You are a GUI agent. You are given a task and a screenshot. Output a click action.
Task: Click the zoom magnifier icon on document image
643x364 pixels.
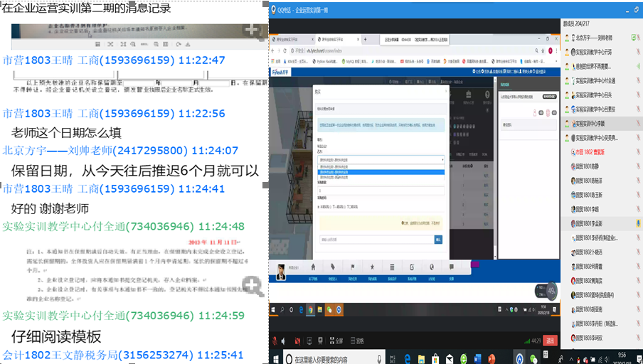pyautogui.click(x=253, y=286)
